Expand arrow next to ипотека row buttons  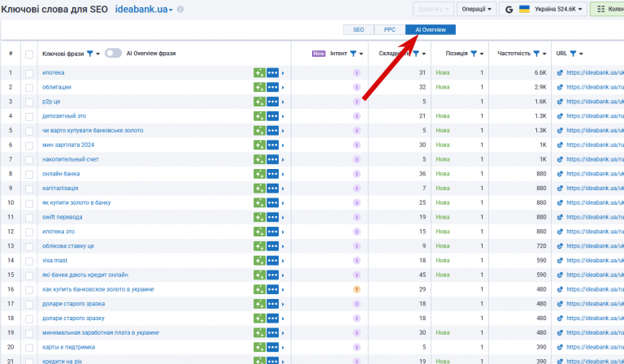tap(283, 73)
